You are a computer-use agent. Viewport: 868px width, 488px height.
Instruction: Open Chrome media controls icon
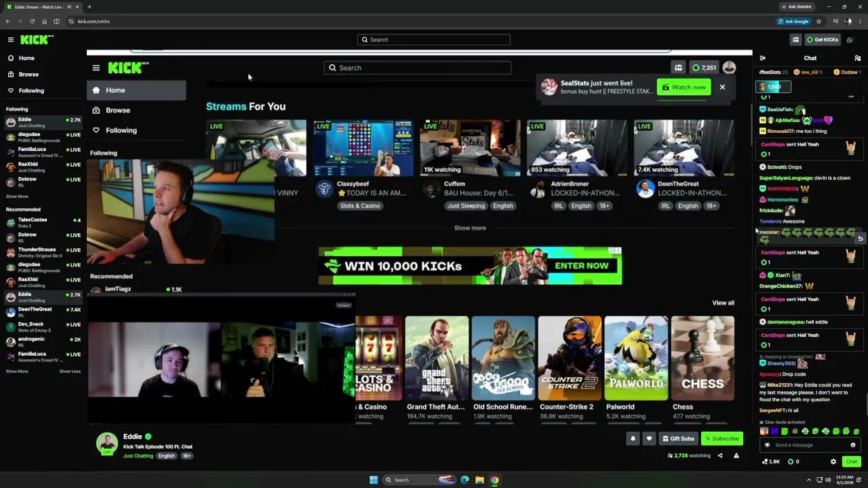pyautogui.click(x=835, y=22)
